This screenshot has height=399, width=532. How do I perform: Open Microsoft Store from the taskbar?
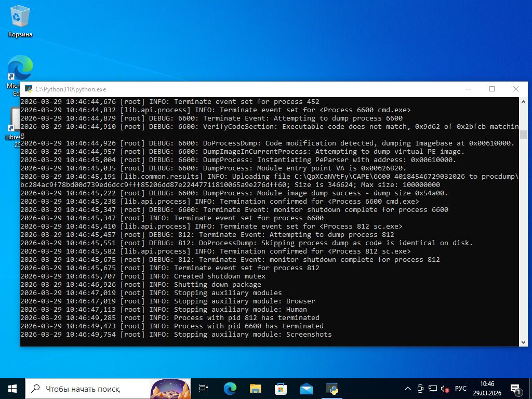tap(281, 388)
